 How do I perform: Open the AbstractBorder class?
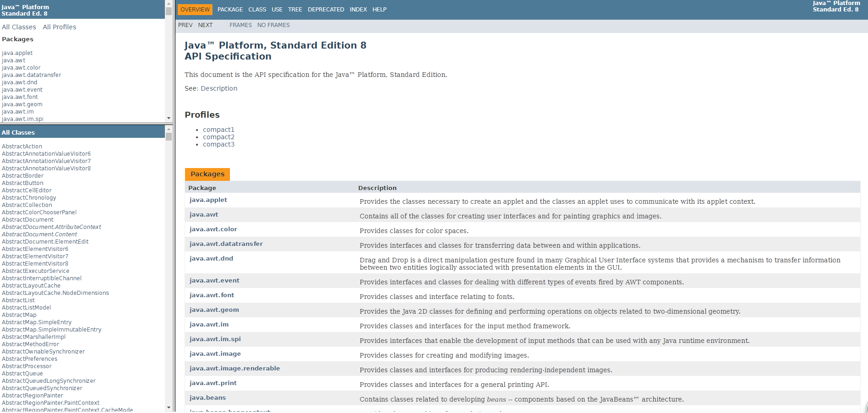23,176
